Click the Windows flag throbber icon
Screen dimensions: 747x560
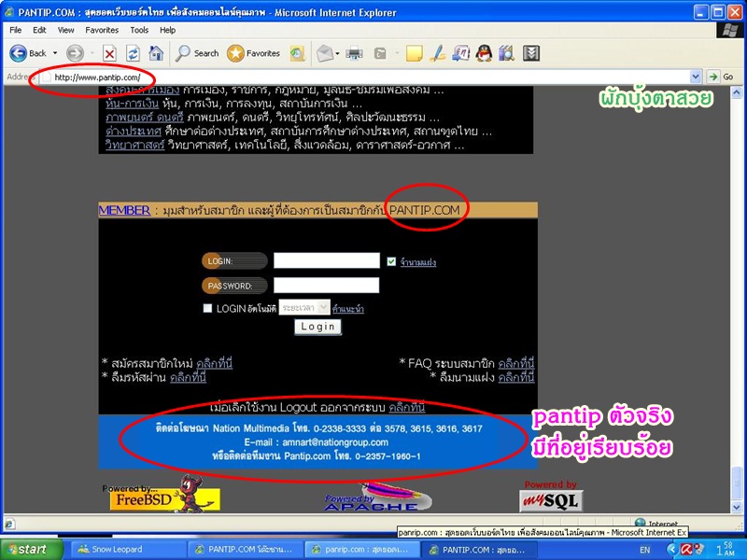pos(729,30)
